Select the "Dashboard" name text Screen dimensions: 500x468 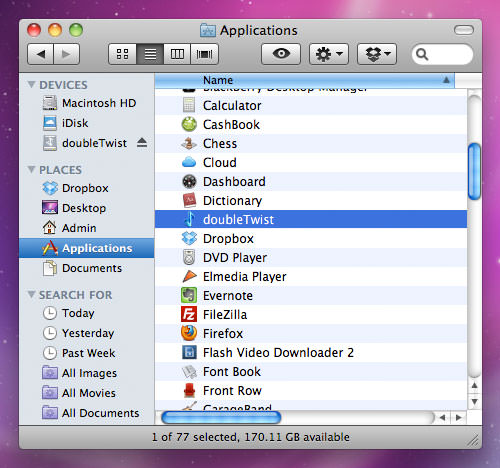pos(234,182)
